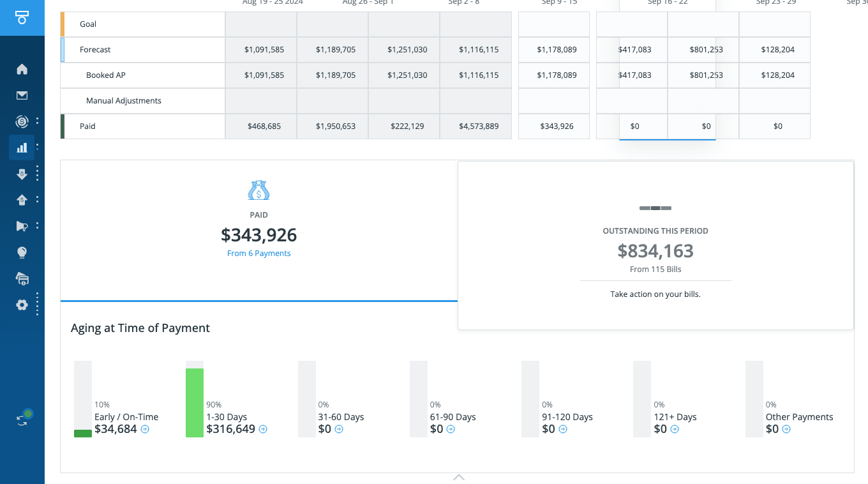868x484 pixels.
Task: Click the sync status icon at sidebar bottom
Action: (x=23, y=418)
